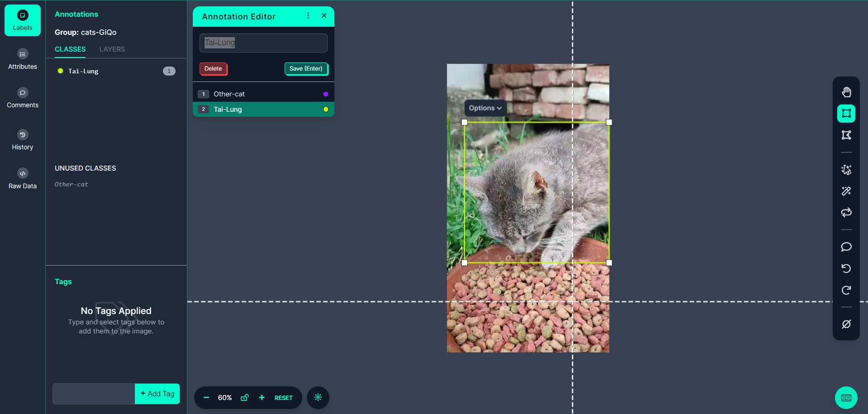This screenshot has height=414, width=868.
Task: Open the Labels sidebar panel
Action: click(23, 20)
